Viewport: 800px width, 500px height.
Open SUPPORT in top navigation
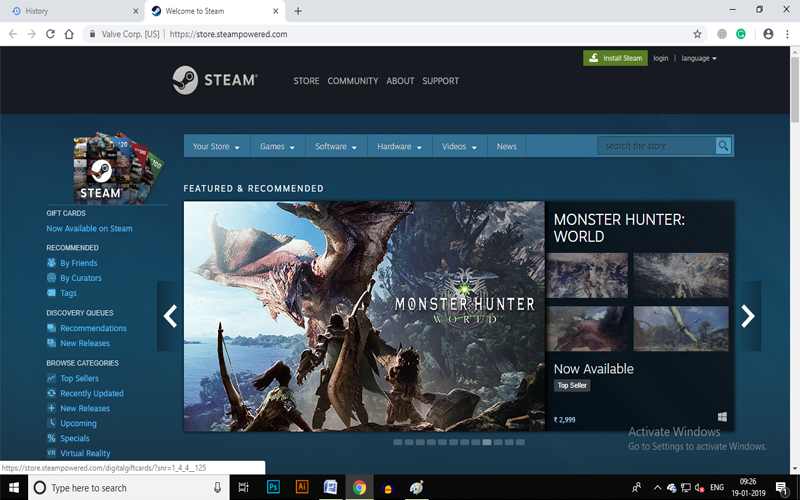[440, 81]
